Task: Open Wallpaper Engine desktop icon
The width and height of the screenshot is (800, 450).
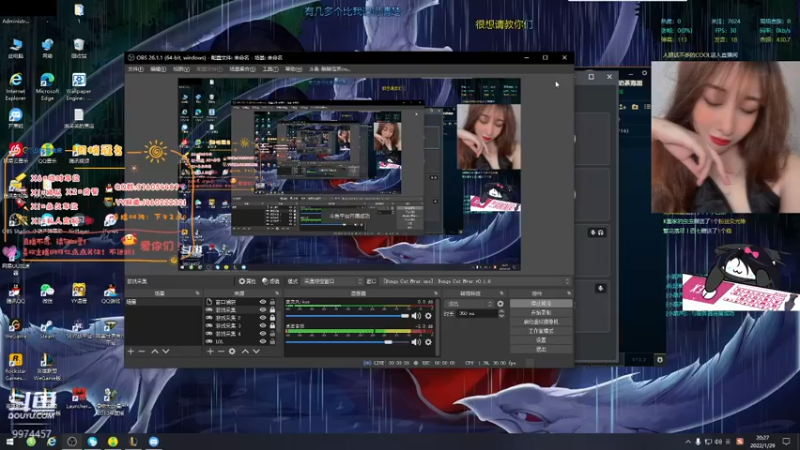Action: (79, 86)
